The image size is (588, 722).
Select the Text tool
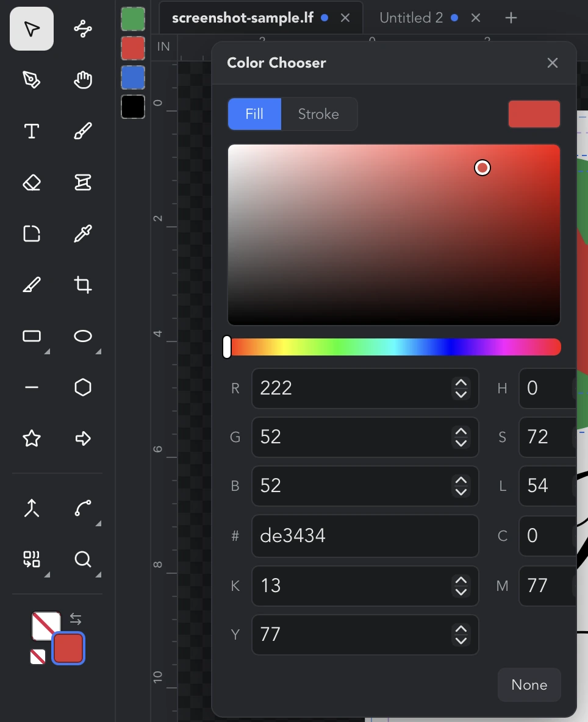click(31, 131)
